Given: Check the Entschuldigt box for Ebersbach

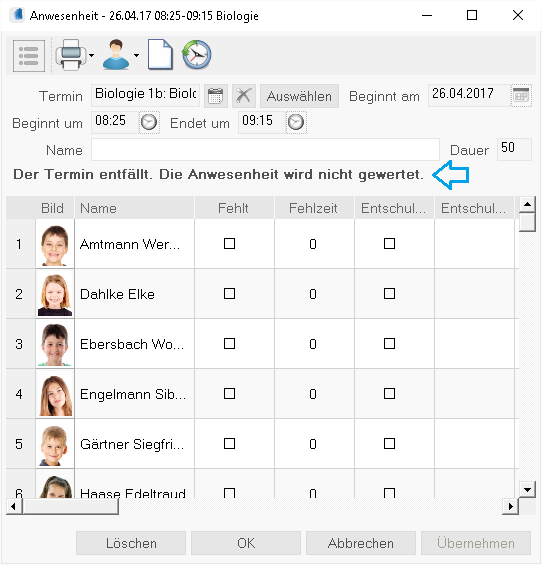Looking at the screenshot, I should tap(389, 343).
